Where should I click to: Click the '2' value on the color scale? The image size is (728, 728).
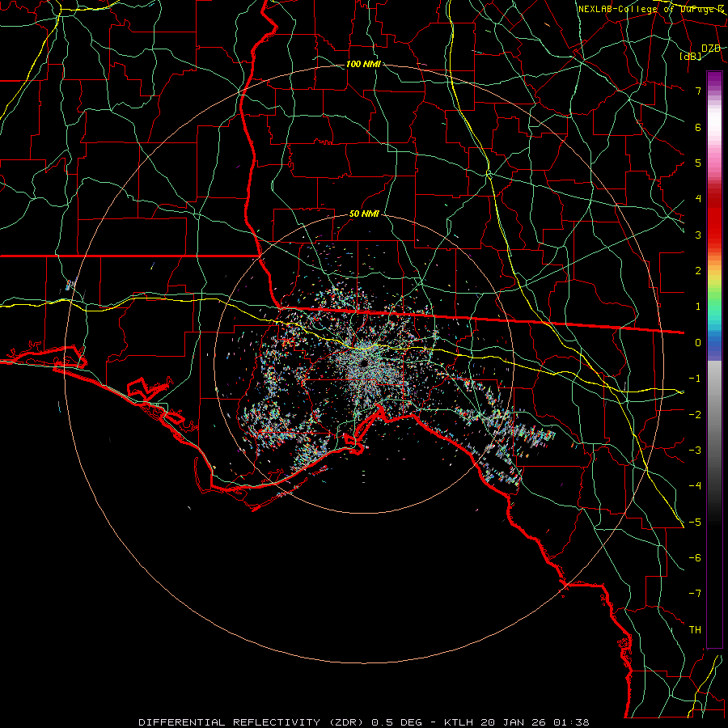[698, 271]
